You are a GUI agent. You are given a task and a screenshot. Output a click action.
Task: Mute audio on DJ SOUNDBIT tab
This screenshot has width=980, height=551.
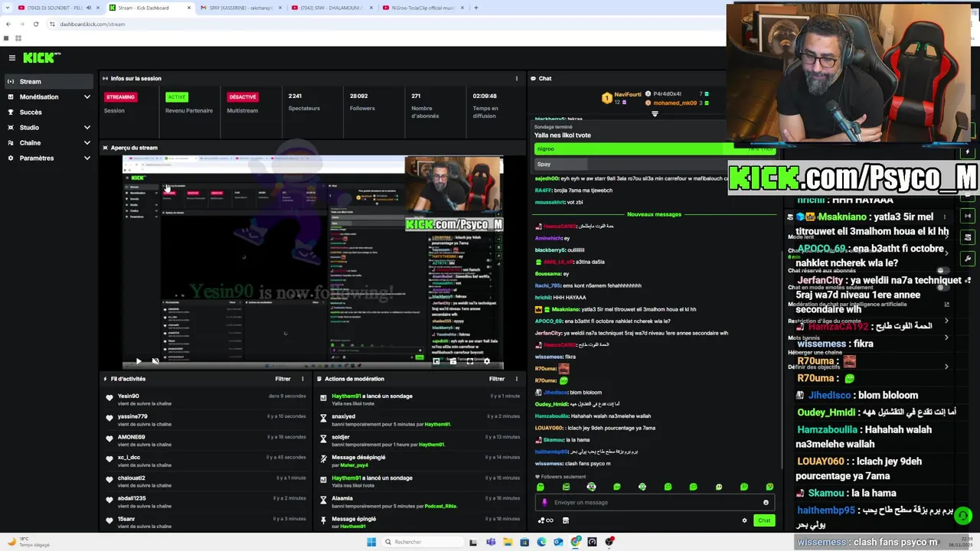click(89, 8)
